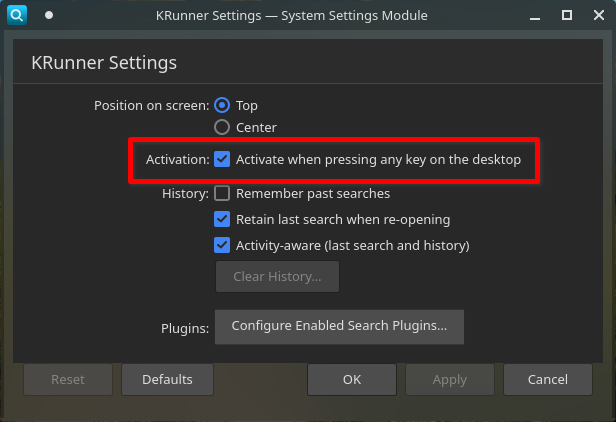Select the Top position radio button
The height and width of the screenshot is (422, 616).
click(x=222, y=105)
